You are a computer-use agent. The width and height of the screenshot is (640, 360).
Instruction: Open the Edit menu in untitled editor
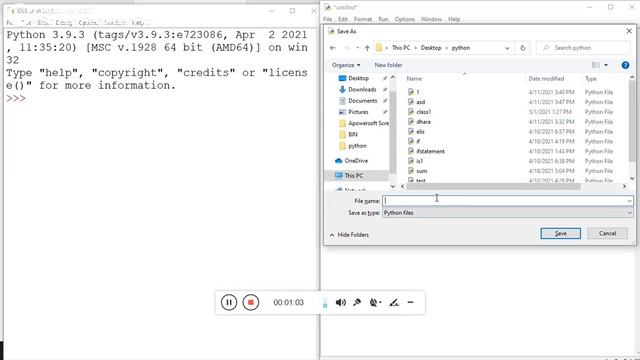pos(342,19)
